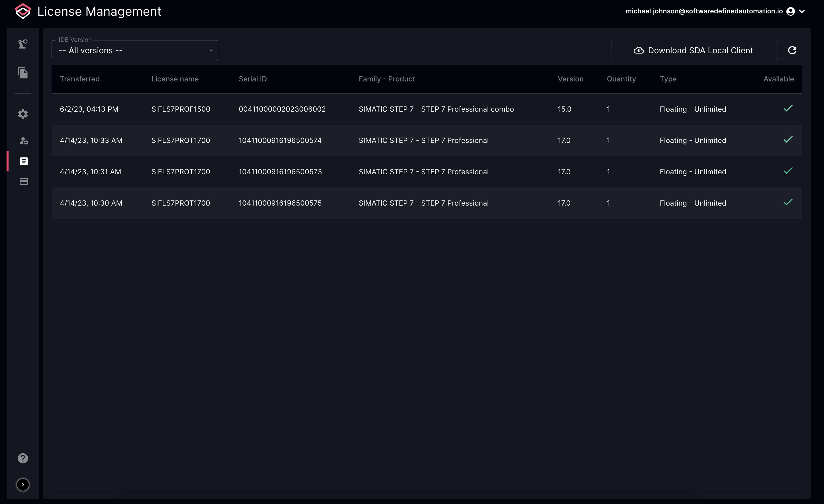Select serial ID 10411000916196500573
The width and height of the screenshot is (824, 504).
280,172
